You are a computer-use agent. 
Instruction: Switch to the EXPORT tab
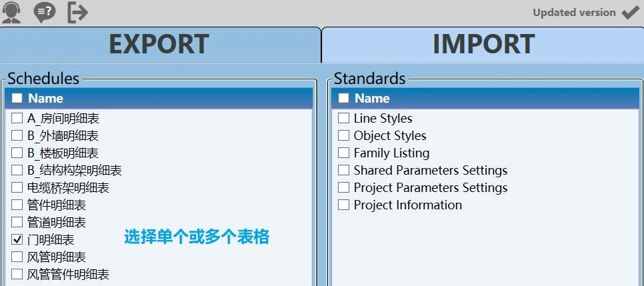159,45
